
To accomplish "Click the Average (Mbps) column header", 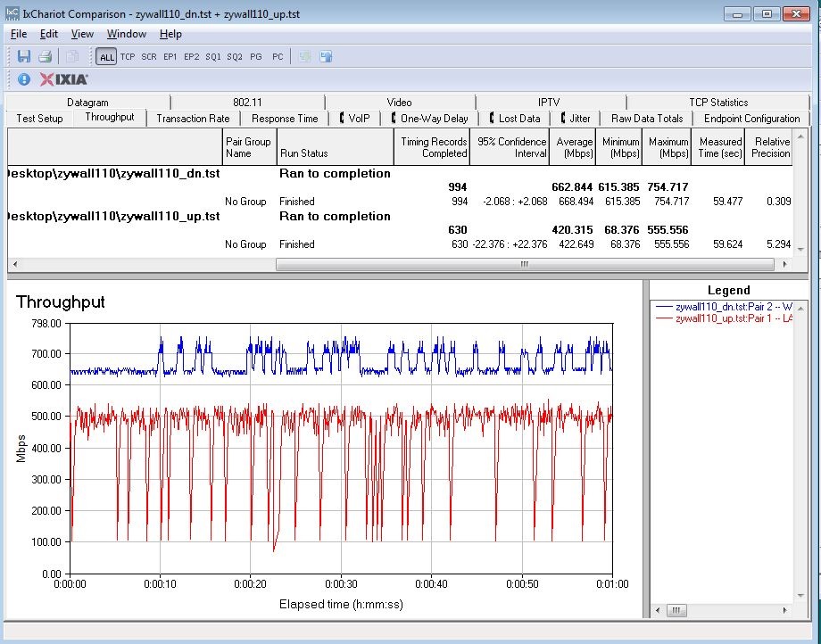I will coord(572,147).
